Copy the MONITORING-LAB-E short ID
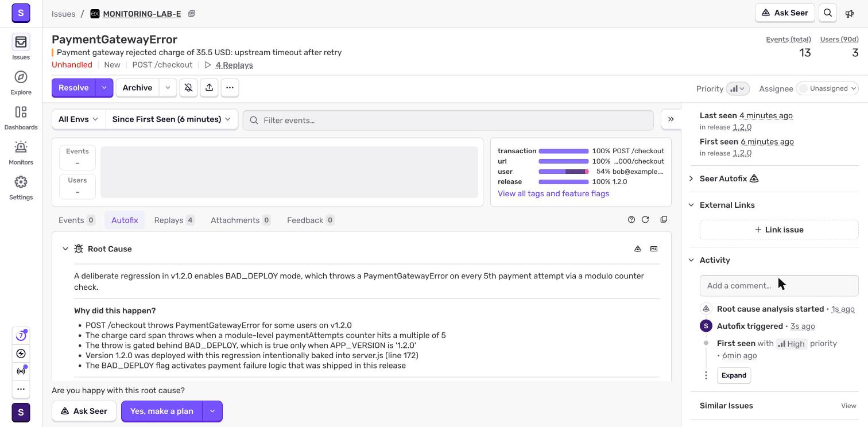The image size is (868, 427). (192, 14)
